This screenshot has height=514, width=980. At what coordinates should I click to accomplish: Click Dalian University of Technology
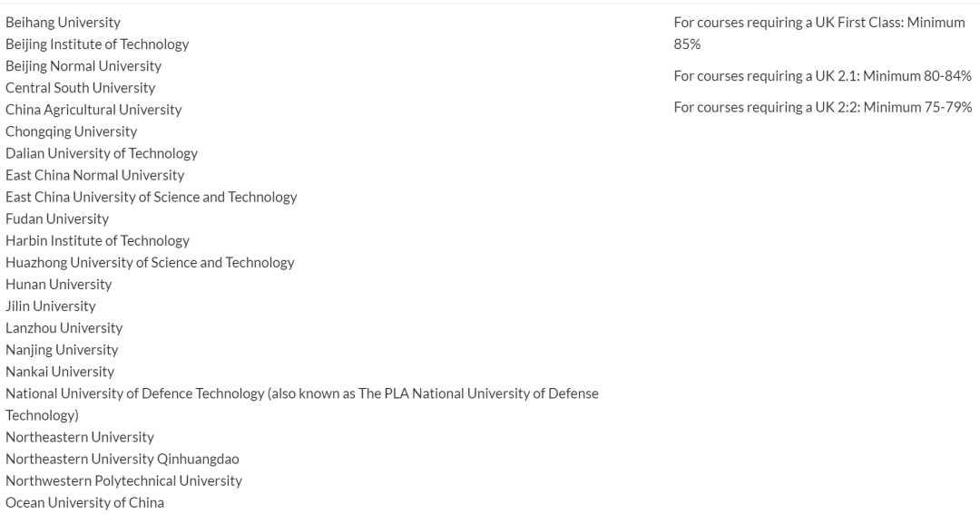click(101, 153)
